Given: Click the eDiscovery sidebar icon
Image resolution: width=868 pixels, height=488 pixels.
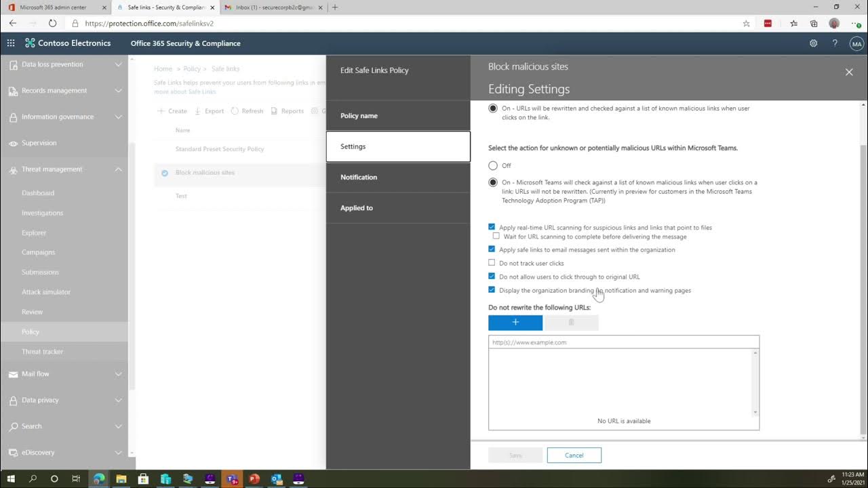Looking at the screenshot, I should point(14,453).
